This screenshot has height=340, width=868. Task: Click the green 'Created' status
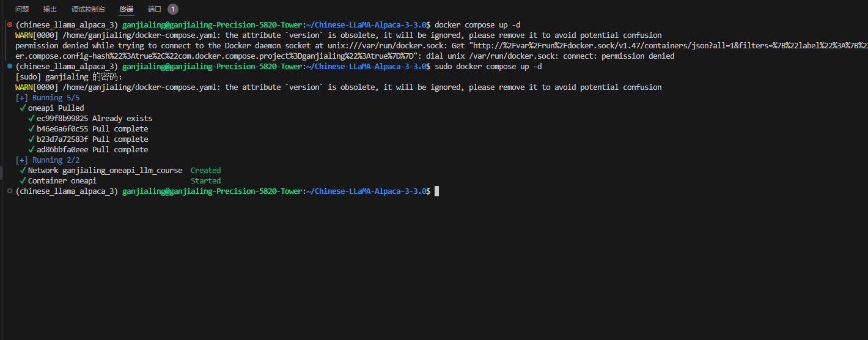(206, 171)
